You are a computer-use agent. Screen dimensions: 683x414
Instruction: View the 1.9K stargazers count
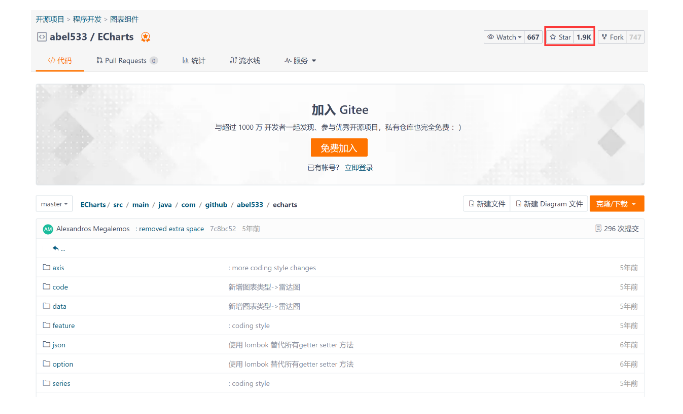(584, 37)
